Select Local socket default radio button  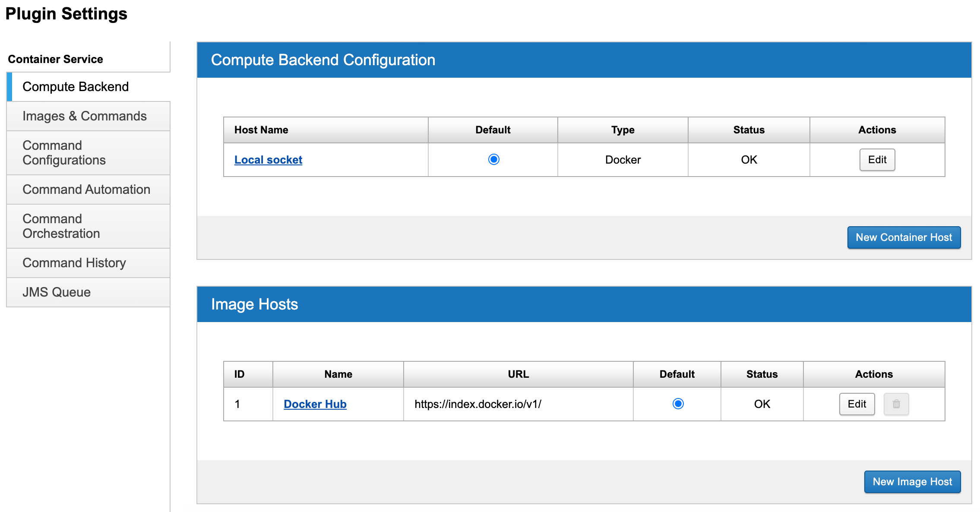(493, 159)
